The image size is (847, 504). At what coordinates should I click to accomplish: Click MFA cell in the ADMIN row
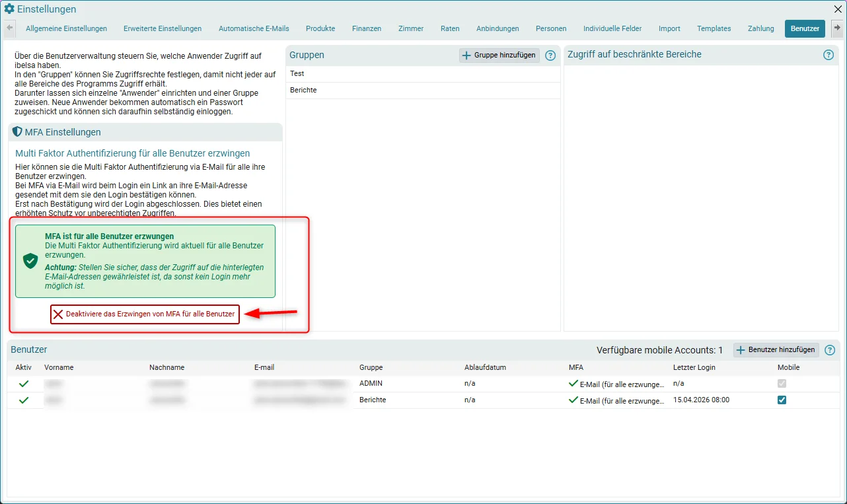click(616, 384)
